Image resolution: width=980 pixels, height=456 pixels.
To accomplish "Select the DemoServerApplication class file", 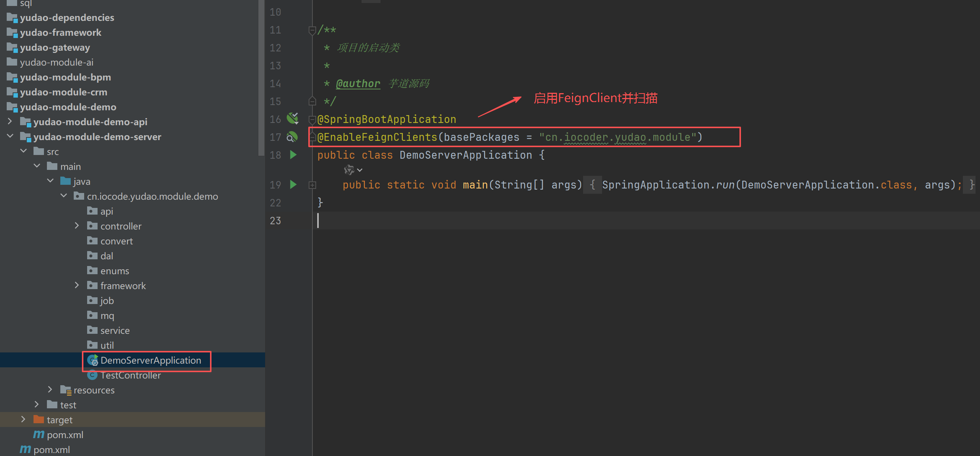I will click(x=150, y=361).
